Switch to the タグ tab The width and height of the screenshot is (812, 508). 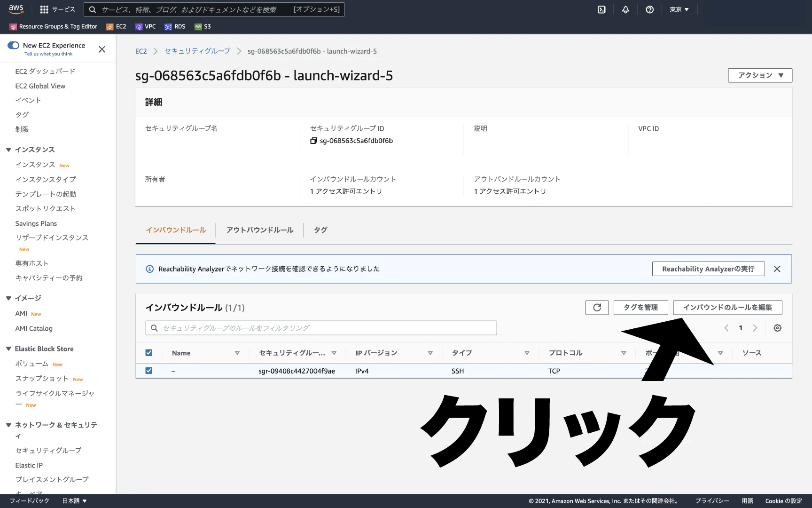[320, 230]
